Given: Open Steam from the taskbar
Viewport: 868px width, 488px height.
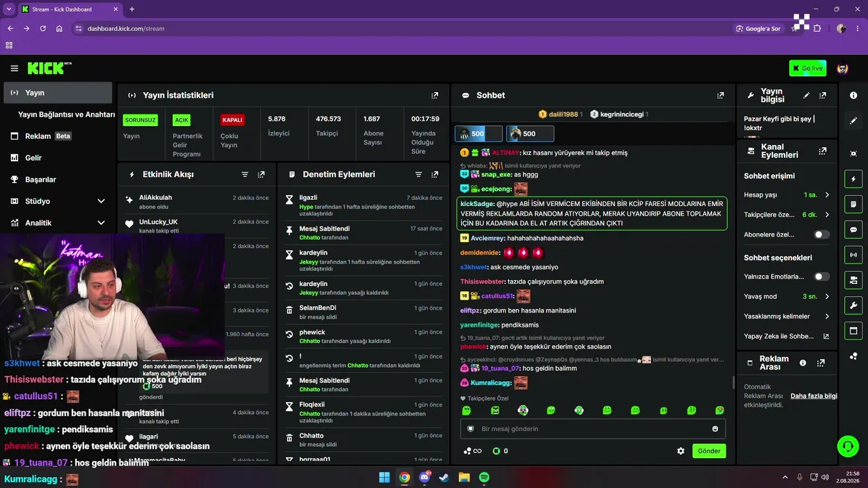Looking at the screenshot, I should coord(443,477).
